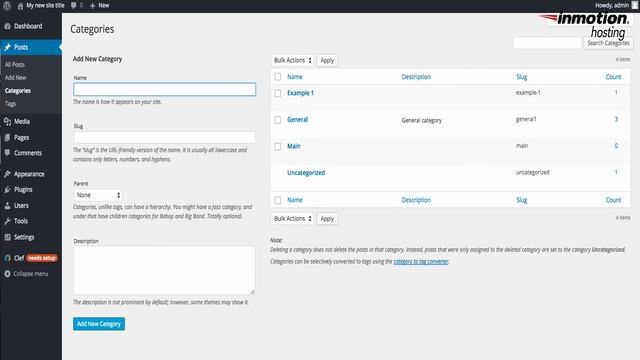Open the comments bubble in admin bar
640x360 pixels.
click(x=73, y=5)
